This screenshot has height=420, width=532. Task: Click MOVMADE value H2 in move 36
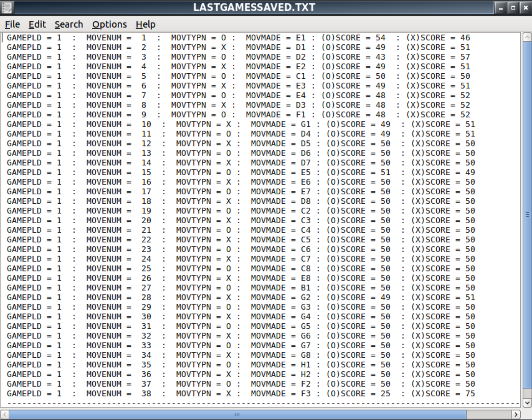coord(306,374)
